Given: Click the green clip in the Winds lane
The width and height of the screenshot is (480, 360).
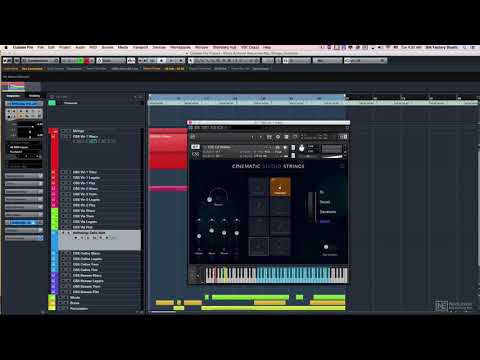Looking at the screenshot, I should click(x=250, y=297).
